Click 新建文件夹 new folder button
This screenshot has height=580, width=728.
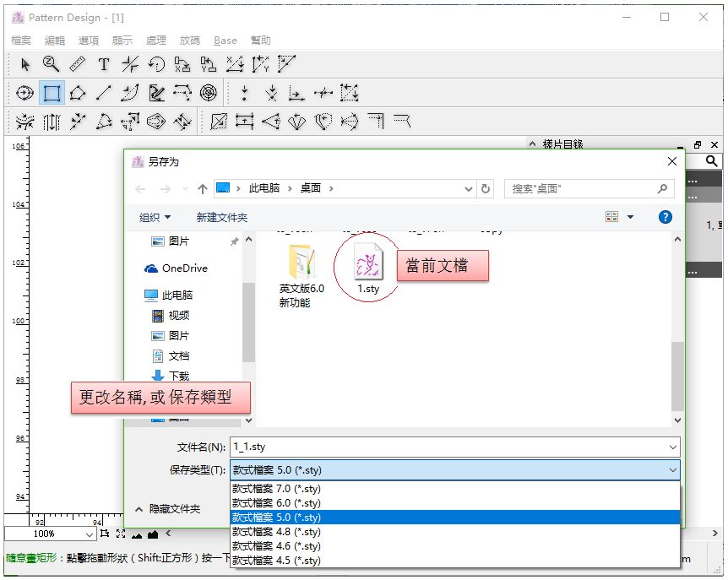tap(222, 218)
